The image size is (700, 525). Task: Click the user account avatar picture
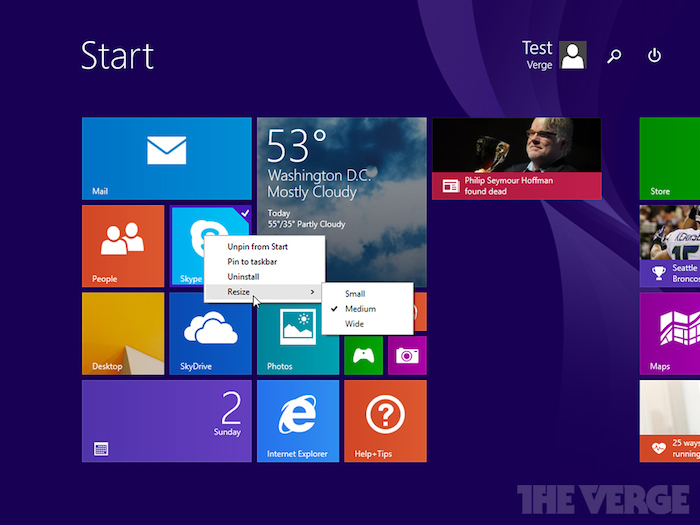click(573, 55)
